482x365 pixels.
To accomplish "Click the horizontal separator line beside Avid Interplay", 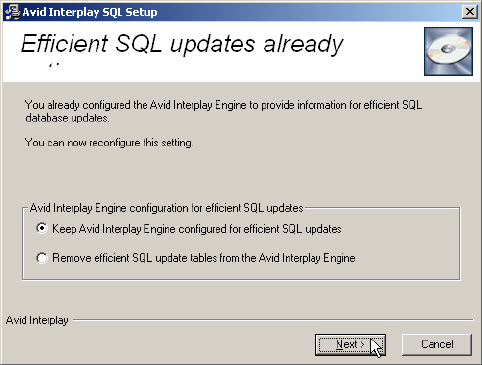I will point(273,320).
